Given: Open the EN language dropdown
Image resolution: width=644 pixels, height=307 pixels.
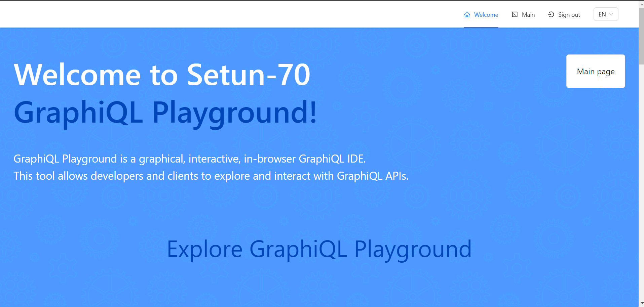Looking at the screenshot, I should pos(606,14).
